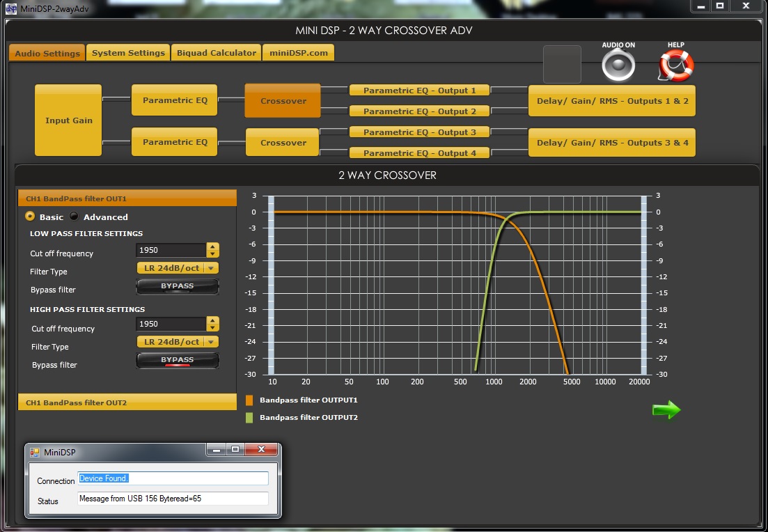The height and width of the screenshot is (532, 768).
Task: Click the green next arrow
Action: 666,409
